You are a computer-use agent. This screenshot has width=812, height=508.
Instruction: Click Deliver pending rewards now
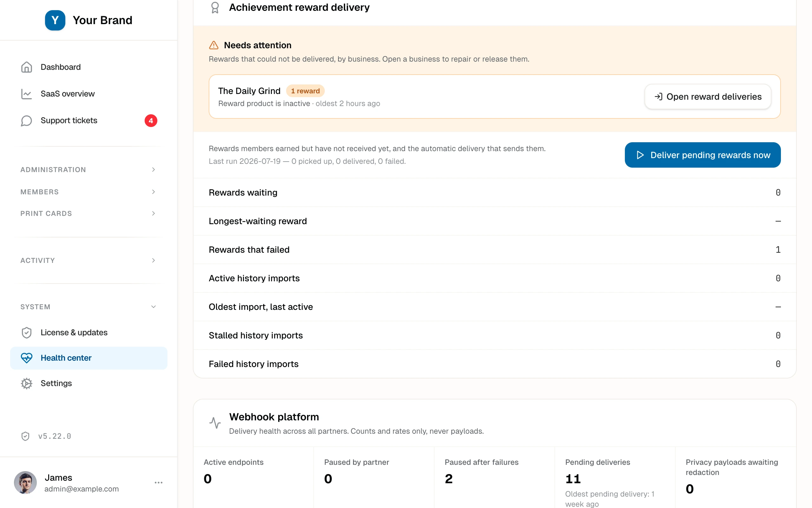[703, 155]
